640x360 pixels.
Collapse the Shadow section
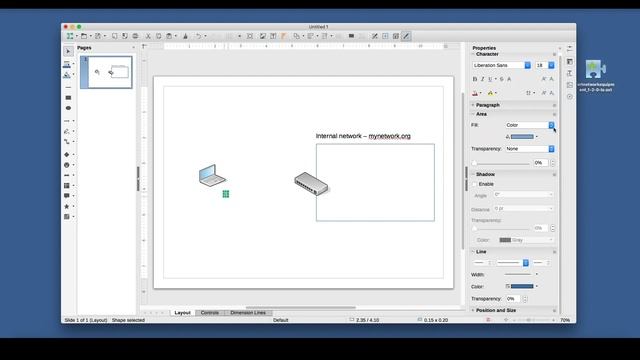[x=473, y=174]
